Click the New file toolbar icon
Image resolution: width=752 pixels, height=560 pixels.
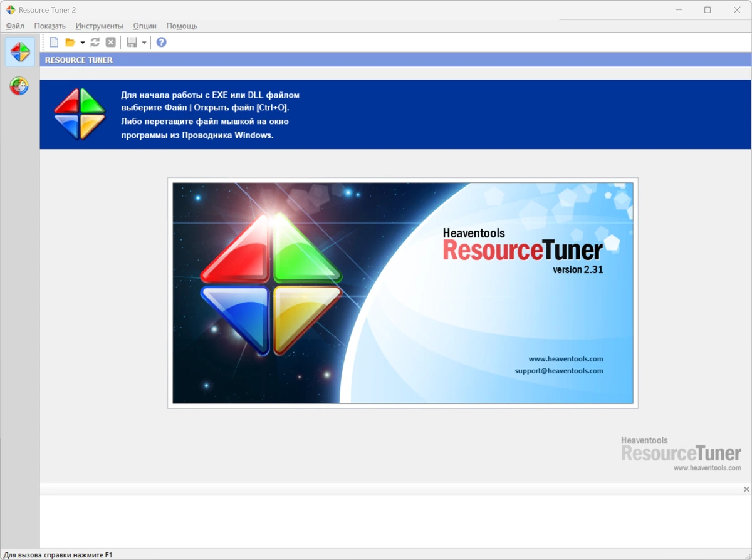click(54, 42)
